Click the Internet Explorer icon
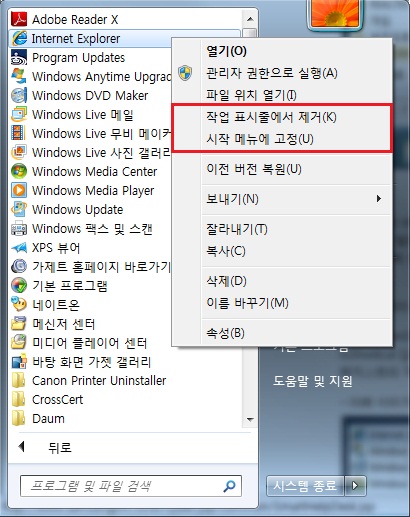 coord(19,39)
